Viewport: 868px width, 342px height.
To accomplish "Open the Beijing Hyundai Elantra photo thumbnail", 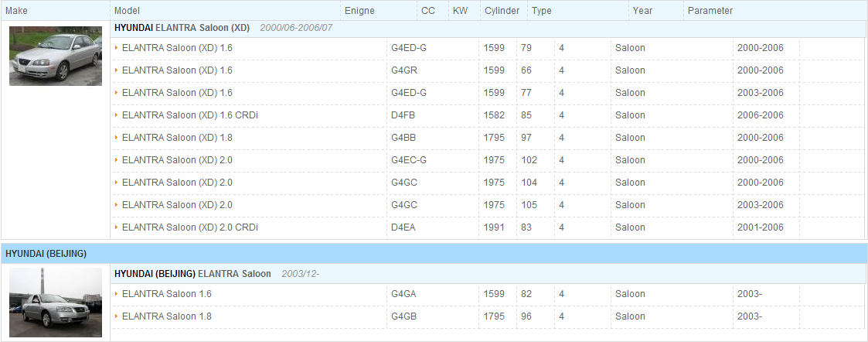I will click(56, 302).
